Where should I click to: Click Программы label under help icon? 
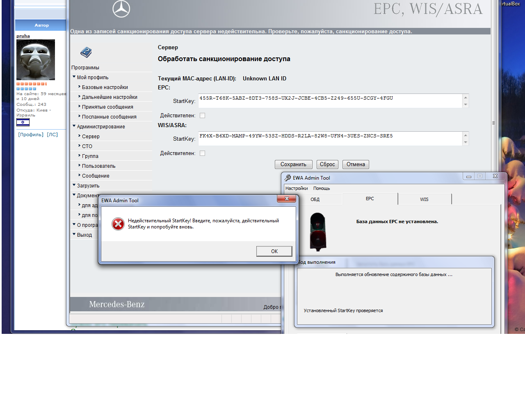coord(85,68)
